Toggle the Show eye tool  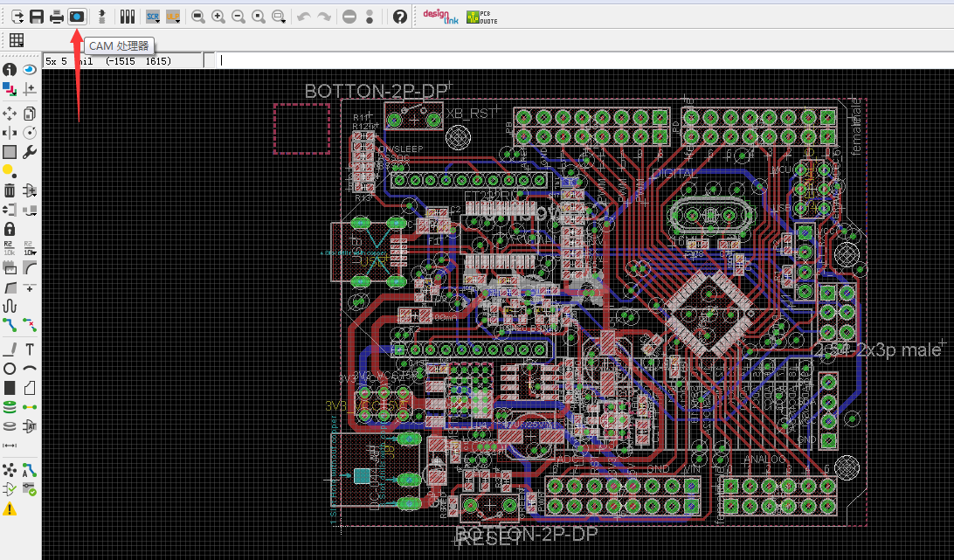coord(29,69)
